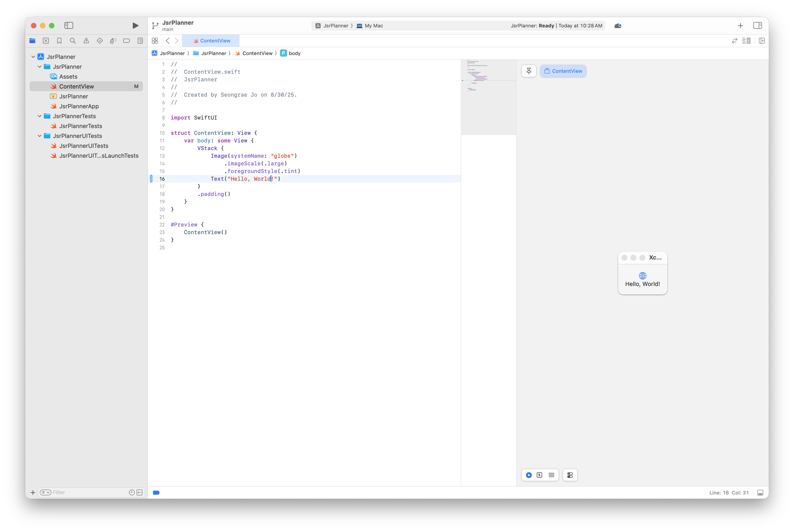Viewport: 794px width, 532px height.
Task: Open the Test navigator diamond icon
Action: [x=100, y=41]
